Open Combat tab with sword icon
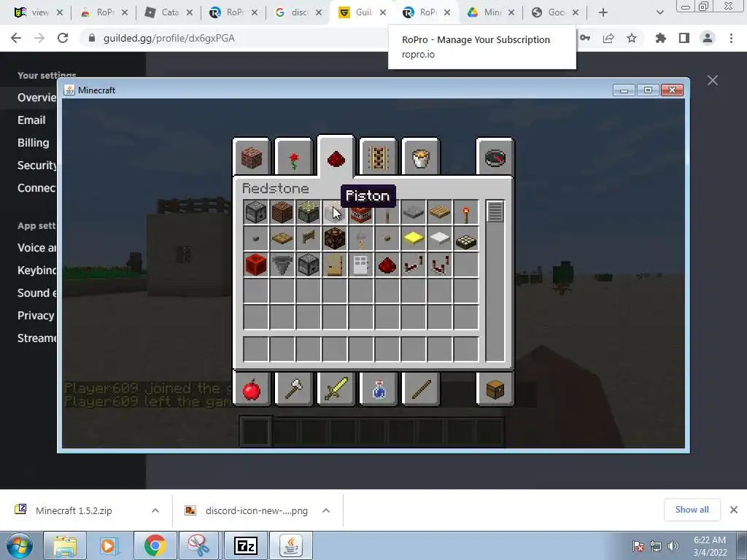747x560 pixels. tap(336, 389)
